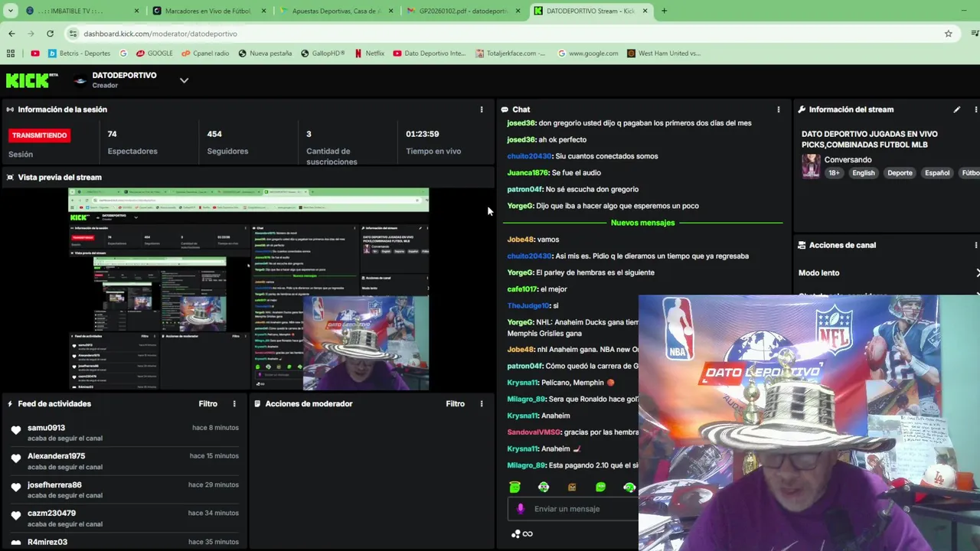Open the Conversando category thumbnail

[x=811, y=166]
